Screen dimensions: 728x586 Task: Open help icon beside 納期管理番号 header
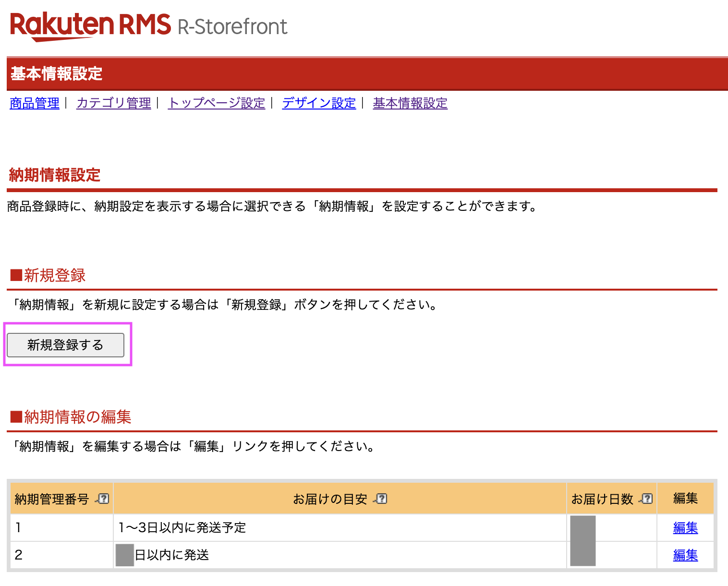pyautogui.click(x=102, y=499)
